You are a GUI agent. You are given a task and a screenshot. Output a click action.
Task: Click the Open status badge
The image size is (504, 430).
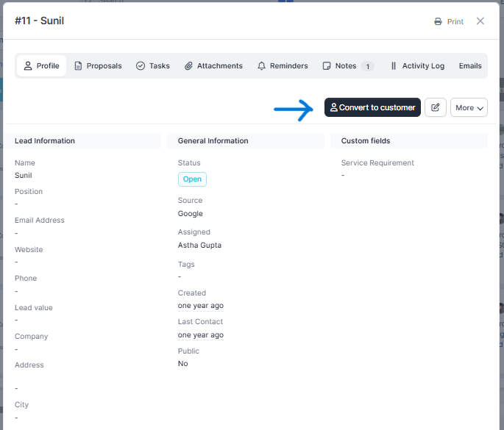click(192, 179)
